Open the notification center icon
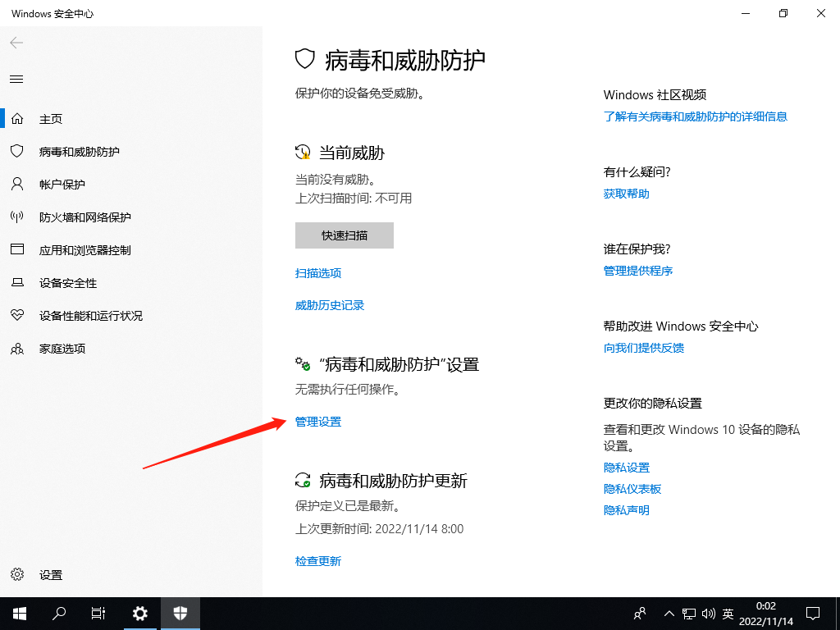This screenshot has width=840, height=630. (813, 614)
